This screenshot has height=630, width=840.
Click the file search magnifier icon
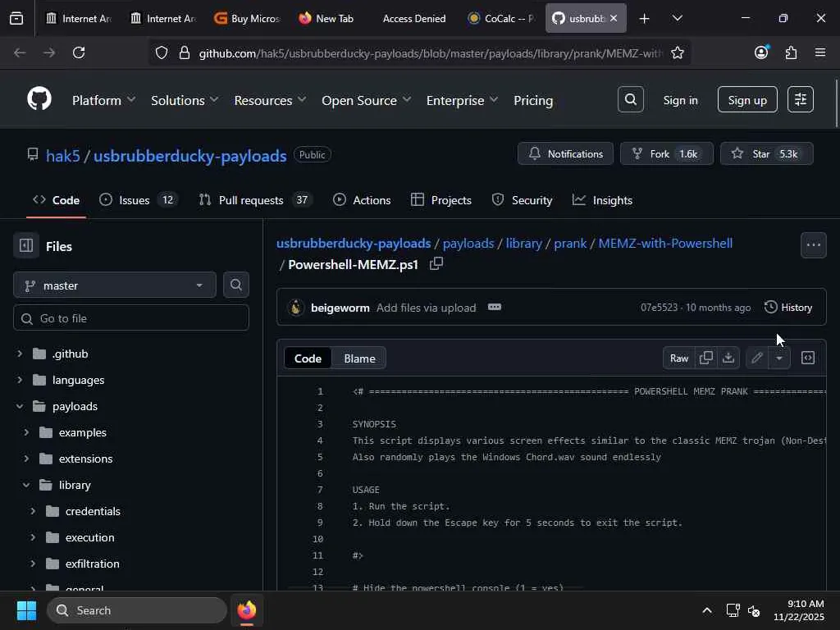(x=235, y=285)
